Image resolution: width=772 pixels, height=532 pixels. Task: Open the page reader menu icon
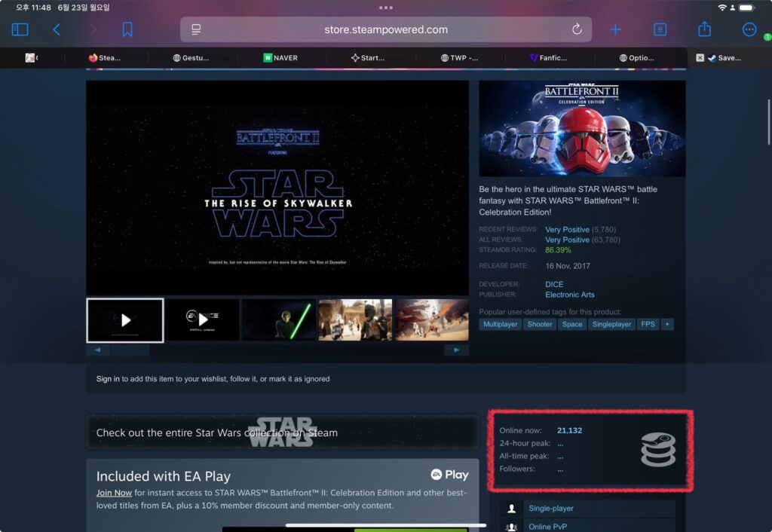click(x=196, y=29)
